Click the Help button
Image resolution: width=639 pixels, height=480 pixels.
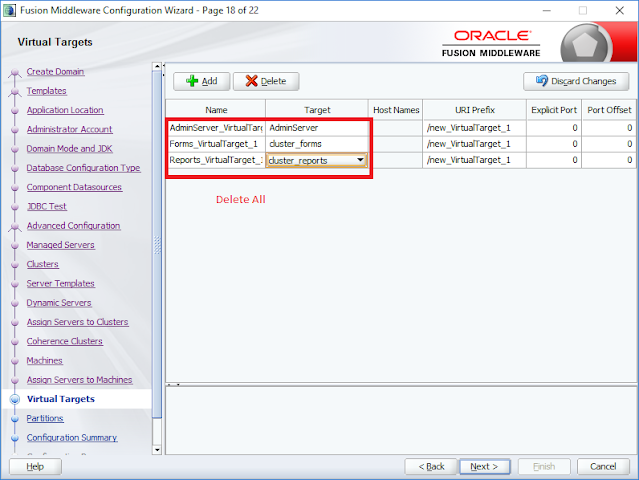coord(35,467)
